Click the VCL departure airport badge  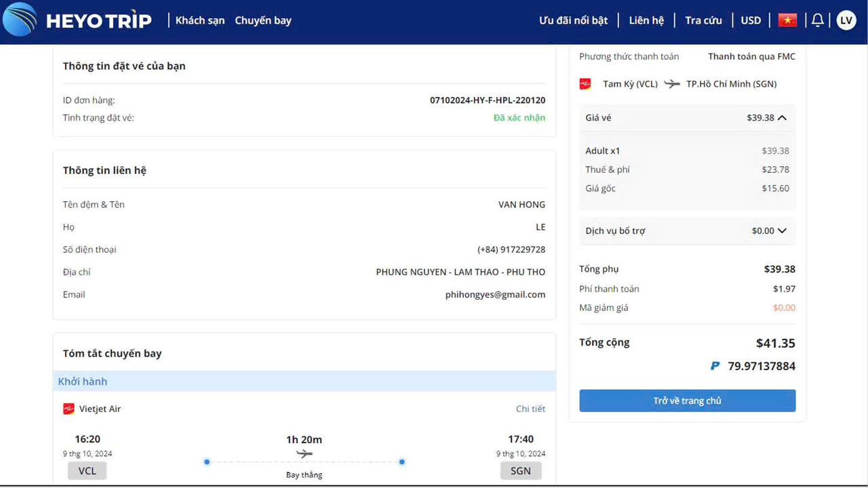tap(87, 471)
